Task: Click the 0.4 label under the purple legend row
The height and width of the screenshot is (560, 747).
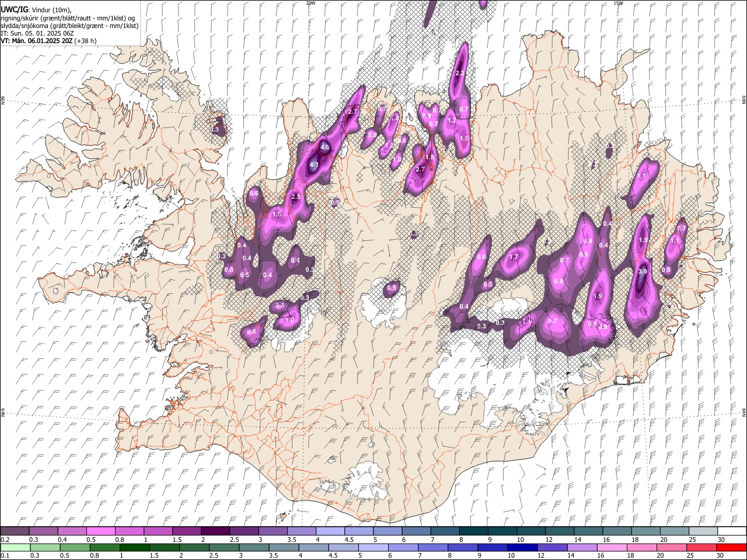Action: pyautogui.click(x=62, y=540)
